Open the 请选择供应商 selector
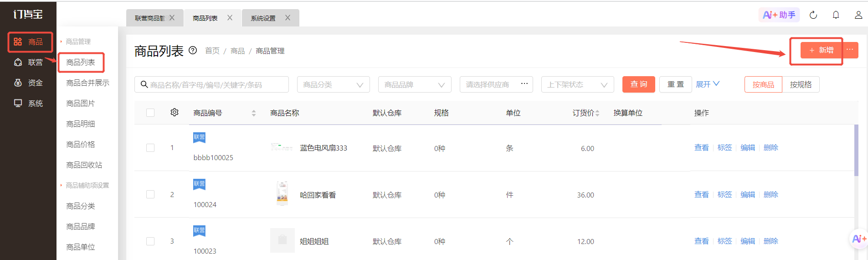This screenshot has width=868, height=260. 496,84
